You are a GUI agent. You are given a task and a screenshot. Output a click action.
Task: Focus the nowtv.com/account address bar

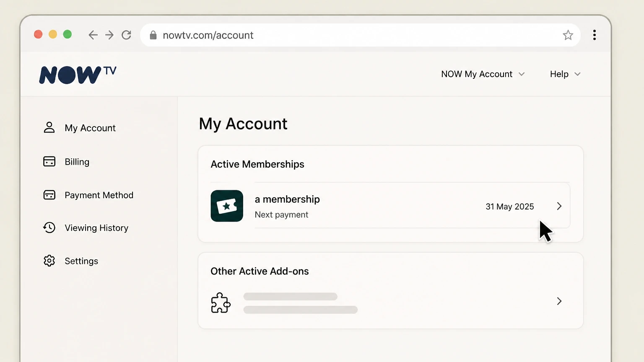coord(360,35)
